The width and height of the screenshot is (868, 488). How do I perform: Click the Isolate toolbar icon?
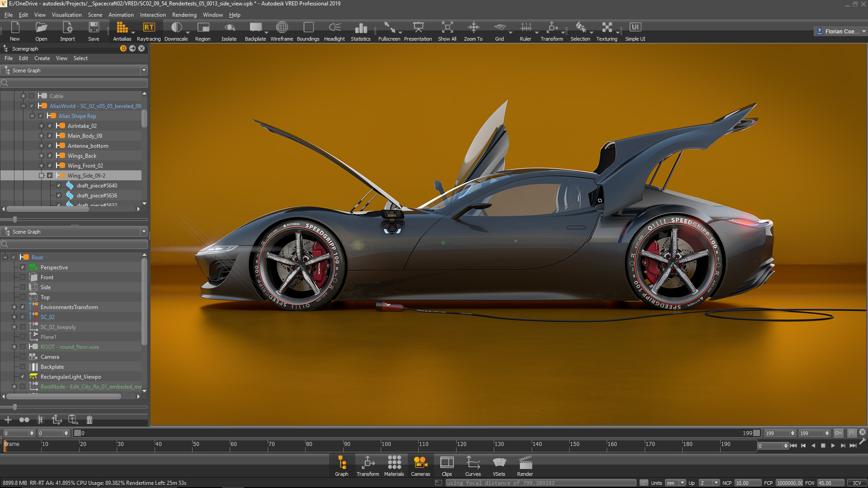229,28
